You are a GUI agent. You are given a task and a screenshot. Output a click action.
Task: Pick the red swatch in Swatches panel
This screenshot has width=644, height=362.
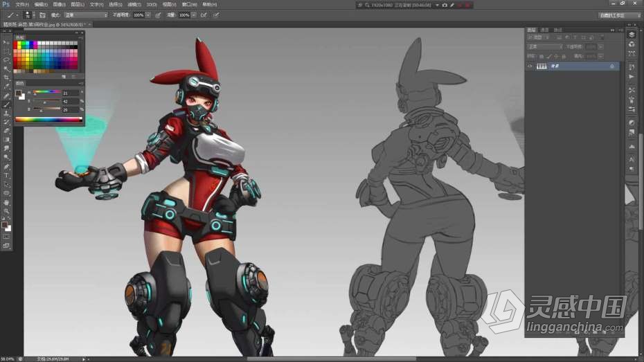[16, 43]
